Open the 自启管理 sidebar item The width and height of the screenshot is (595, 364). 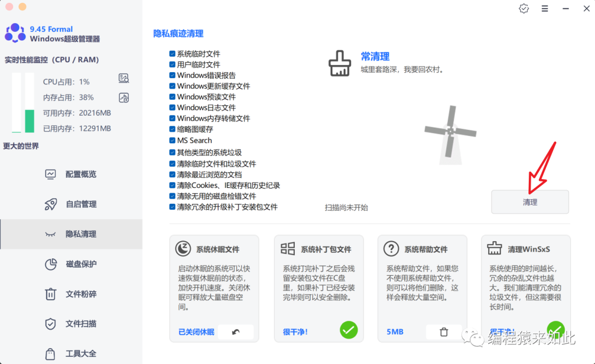click(71, 204)
